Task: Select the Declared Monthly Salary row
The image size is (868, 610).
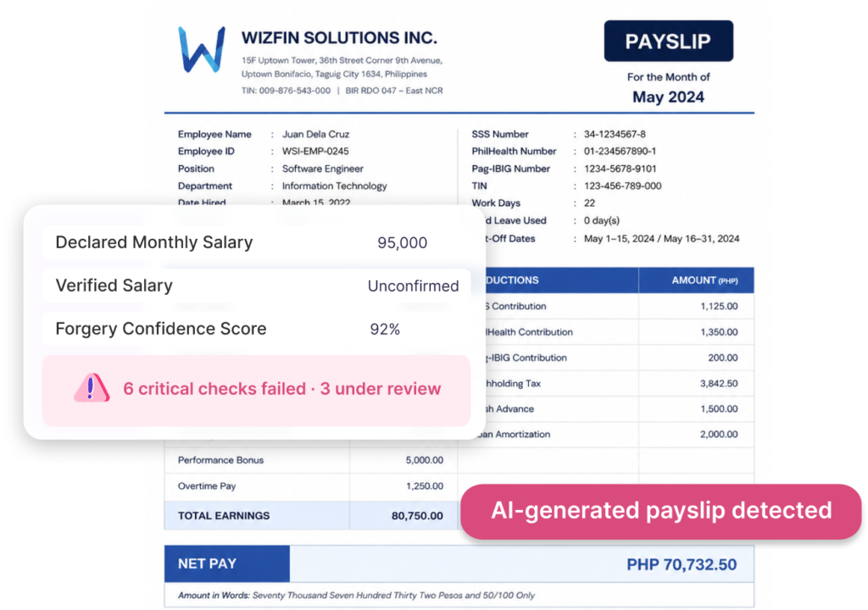Action: pos(256,242)
